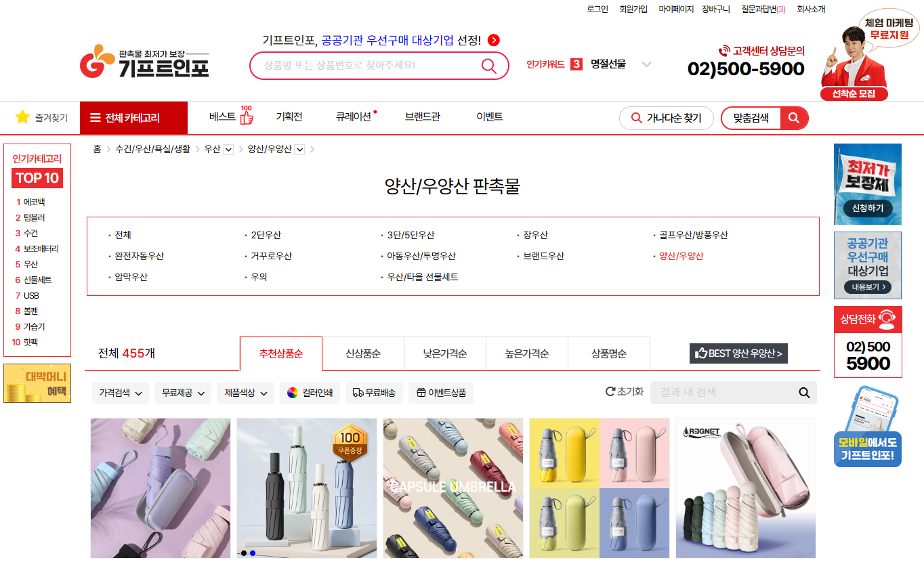
Task: Click 보조배터리 in TOP 10 list
Action: click(41, 249)
